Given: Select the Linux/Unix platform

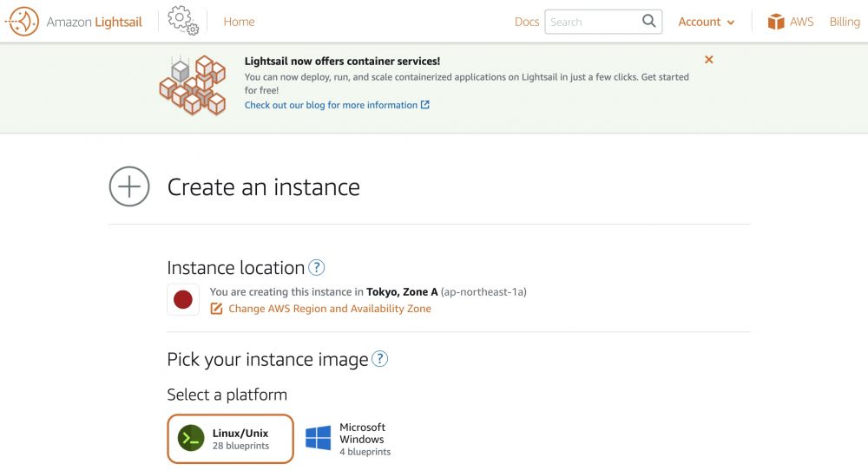Looking at the screenshot, I should point(230,439).
